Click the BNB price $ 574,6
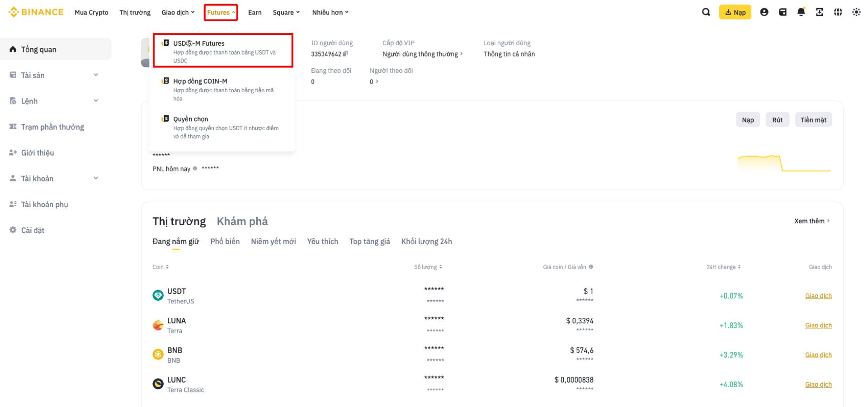868x407 pixels. click(x=581, y=350)
